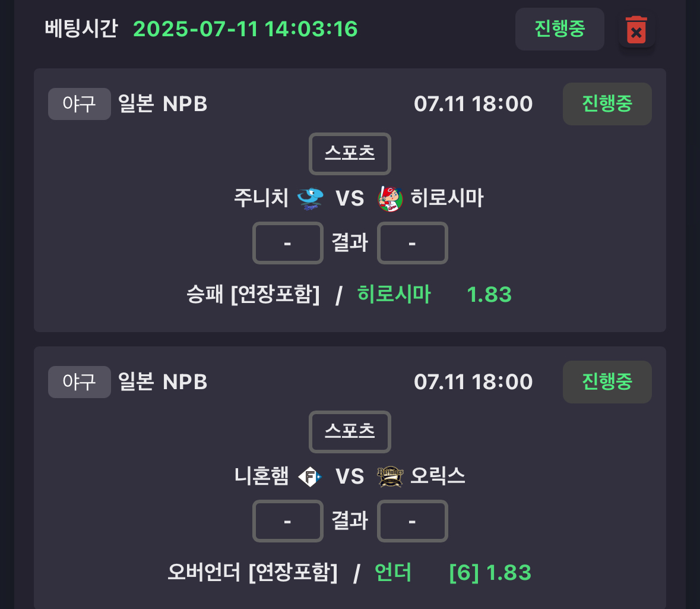Viewport: 700px width, 609px height.
Task: Click the 스포츠 label in second match
Action: point(350,431)
